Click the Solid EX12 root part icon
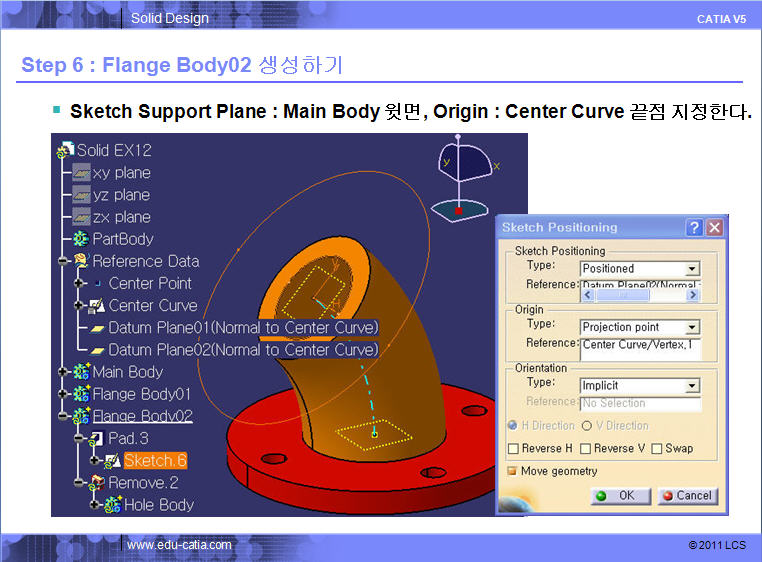Viewport: 762px width, 562px height. coord(66,151)
